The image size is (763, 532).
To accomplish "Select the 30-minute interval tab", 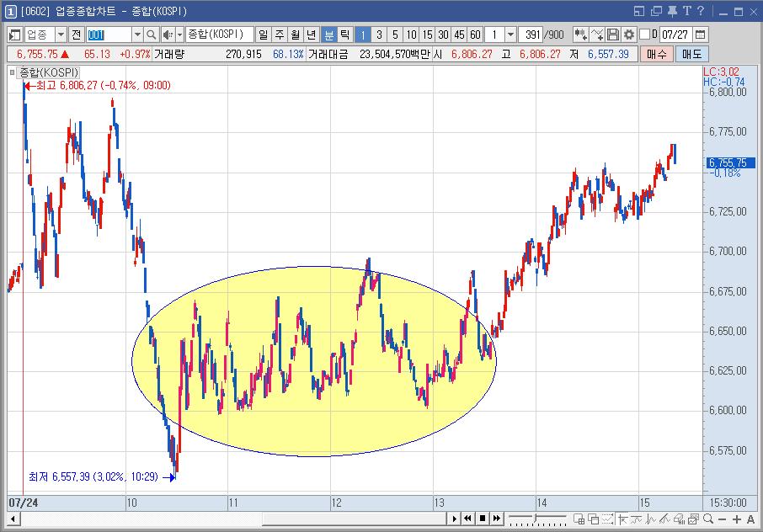I will coord(443,35).
